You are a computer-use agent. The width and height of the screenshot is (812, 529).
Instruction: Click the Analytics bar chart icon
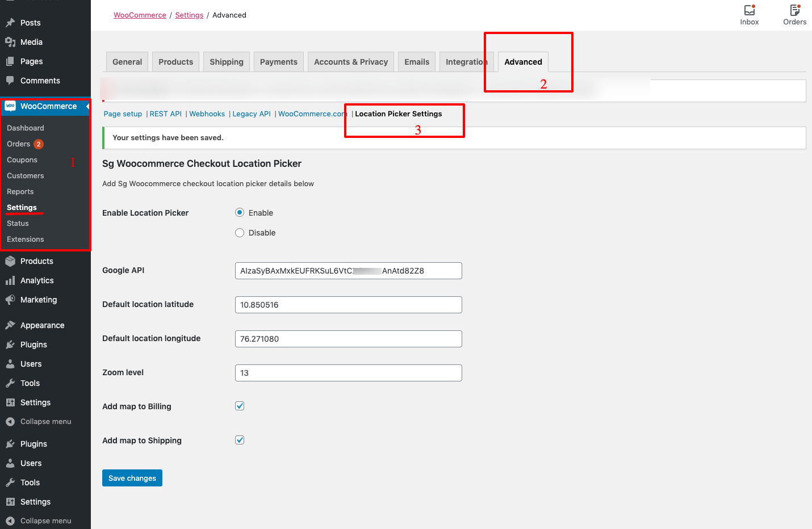click(x=10, y=280)
